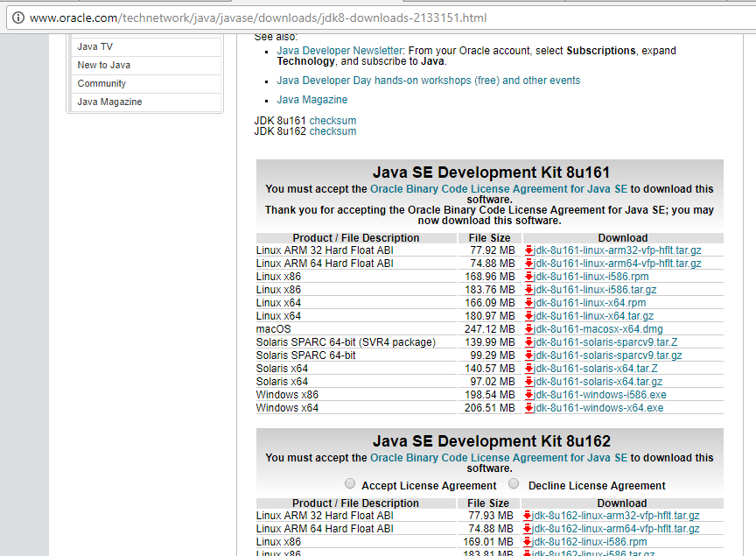Select Accept License Agreement radio for 8u162
The image size is (756, 556).
click(350, 483)
